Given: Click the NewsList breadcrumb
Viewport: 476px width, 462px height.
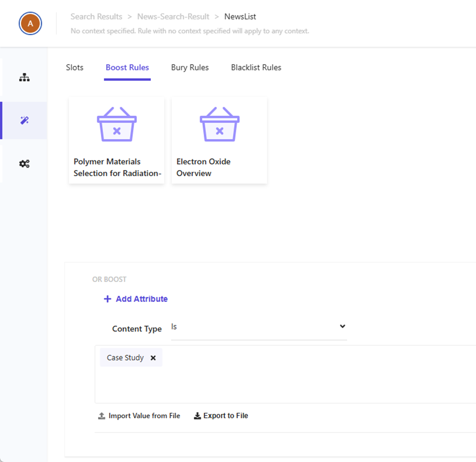Looking at the screenshot, I should pos(240,16).
